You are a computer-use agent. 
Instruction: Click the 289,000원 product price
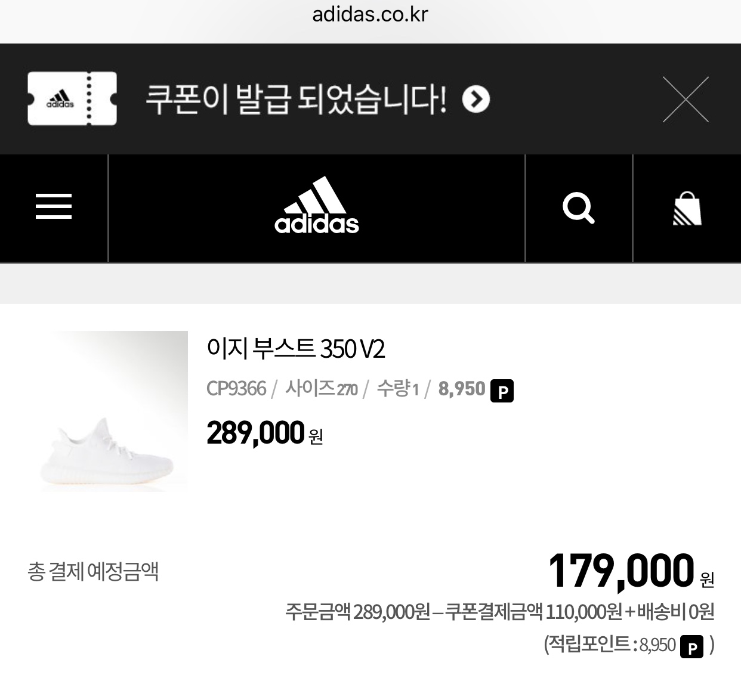264,433
